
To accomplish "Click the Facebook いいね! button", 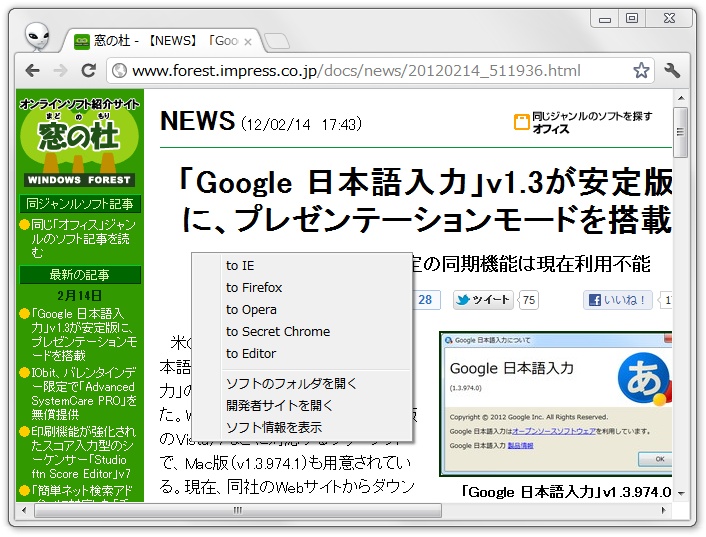I will 618,300.
